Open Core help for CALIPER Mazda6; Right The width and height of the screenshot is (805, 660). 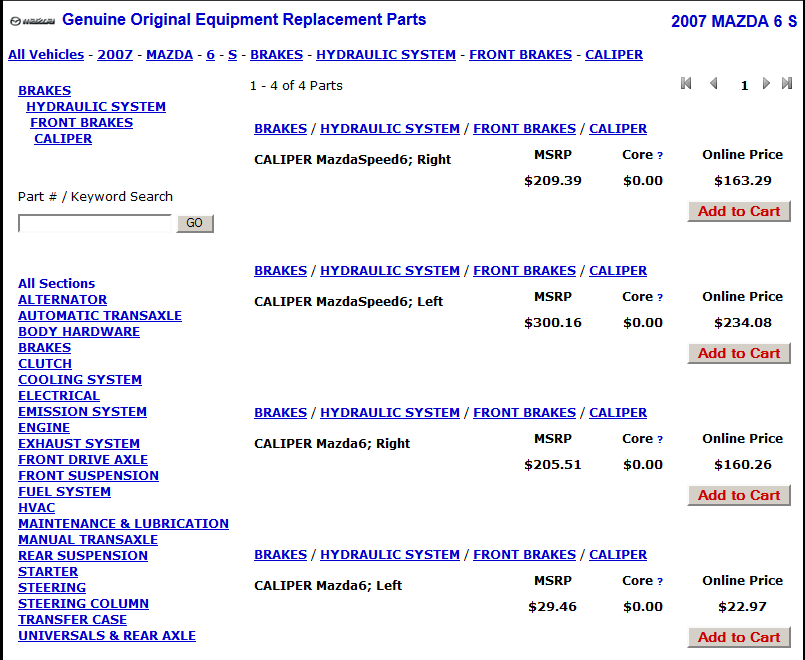(x=660, y=439)
